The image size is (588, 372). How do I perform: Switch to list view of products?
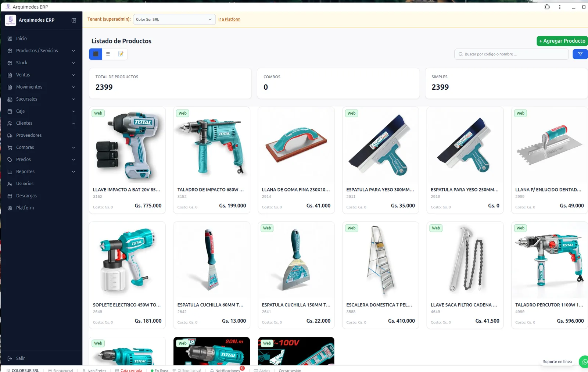click(108, 54)
